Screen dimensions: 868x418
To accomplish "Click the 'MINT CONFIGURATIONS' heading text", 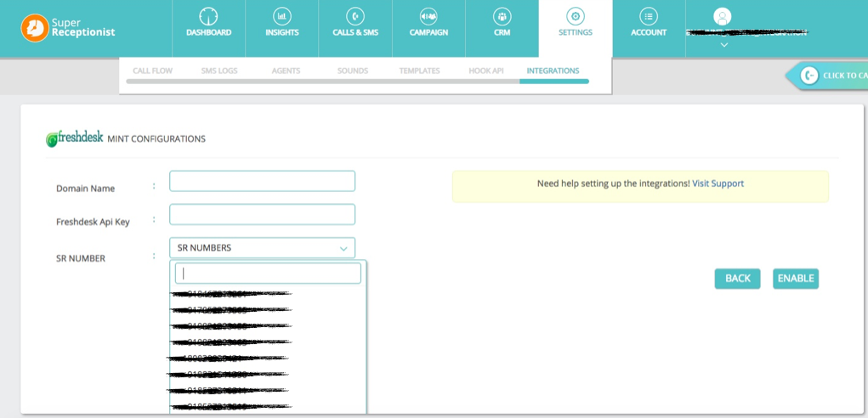I will point(156,138).
